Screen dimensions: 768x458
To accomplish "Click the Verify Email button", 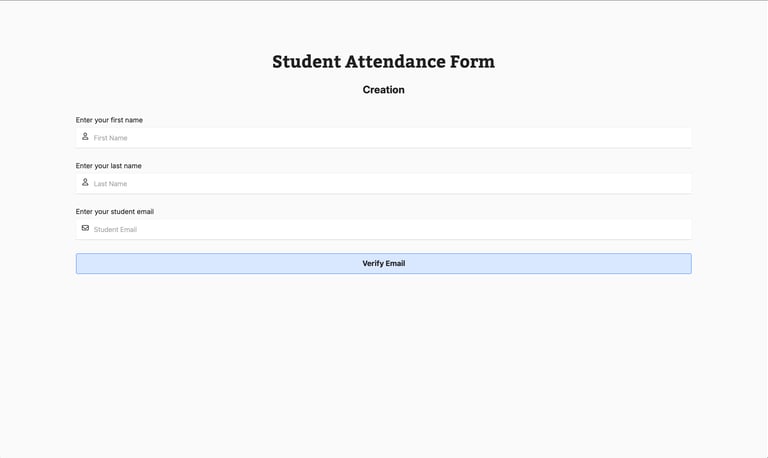I will (x=384, y=264).
